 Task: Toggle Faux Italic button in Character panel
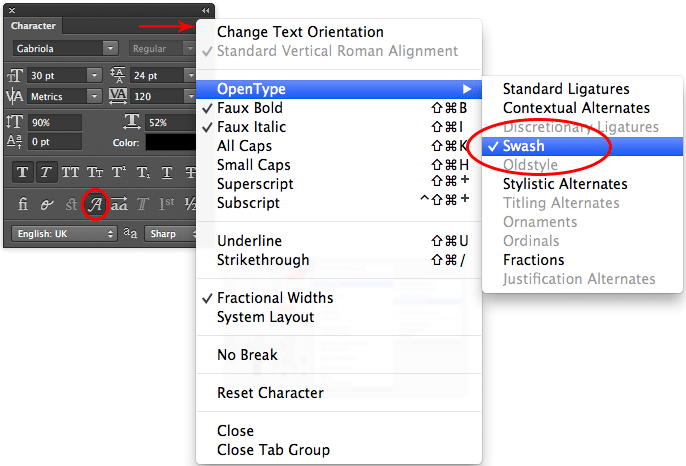[x=46, y=173]
